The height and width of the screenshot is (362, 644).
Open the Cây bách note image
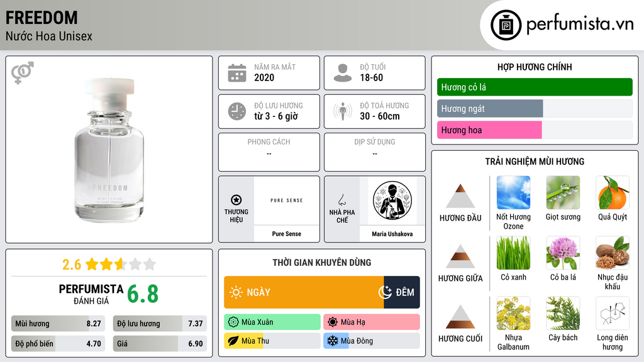pyautogui.click(x=563, y=313)
